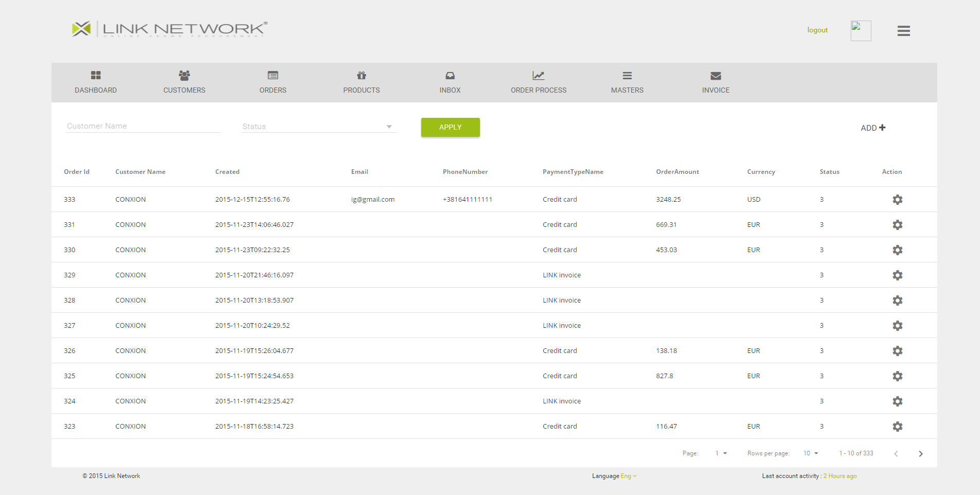Open the MASTERS menu label
The width and height of the screenshot is (980, 495).
[x=627, y=90]
